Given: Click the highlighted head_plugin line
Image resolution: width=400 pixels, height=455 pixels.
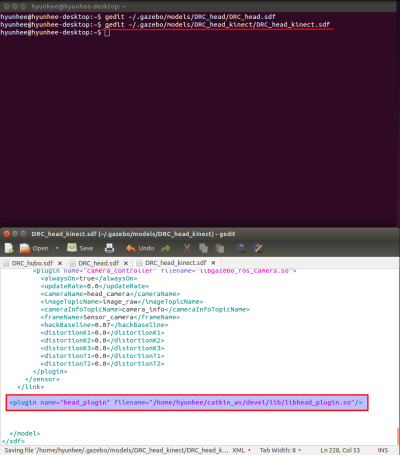Looking at the screenshot, I should tap(187, 403).
